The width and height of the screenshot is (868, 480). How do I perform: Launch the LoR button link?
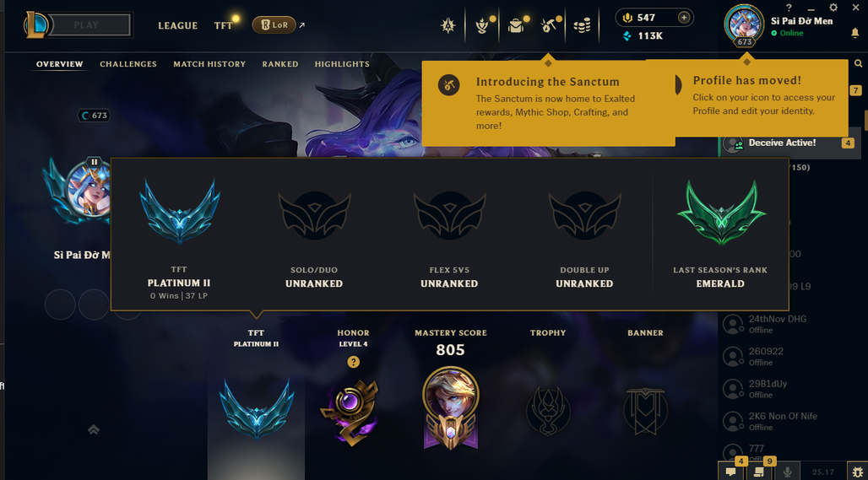click(x=274, y=24)
